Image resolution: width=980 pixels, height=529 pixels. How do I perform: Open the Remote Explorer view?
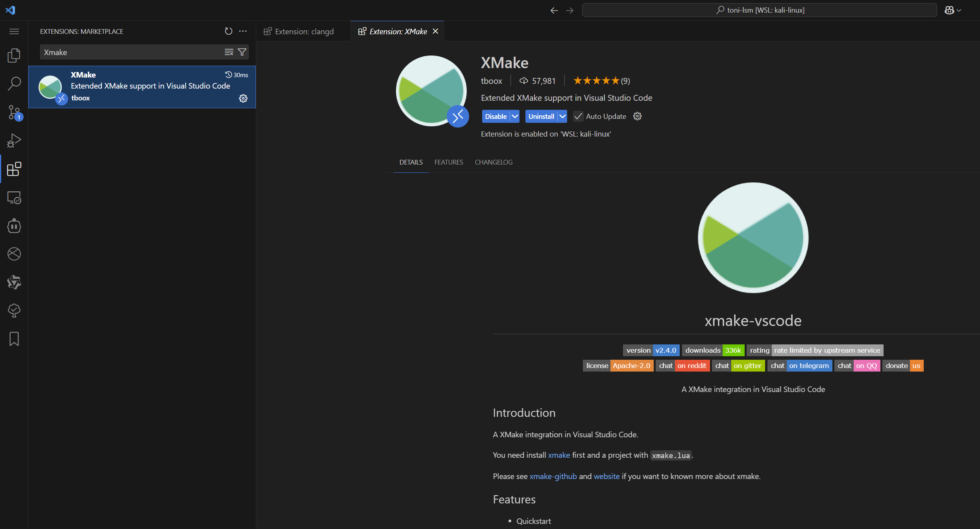tap(14, 198)
